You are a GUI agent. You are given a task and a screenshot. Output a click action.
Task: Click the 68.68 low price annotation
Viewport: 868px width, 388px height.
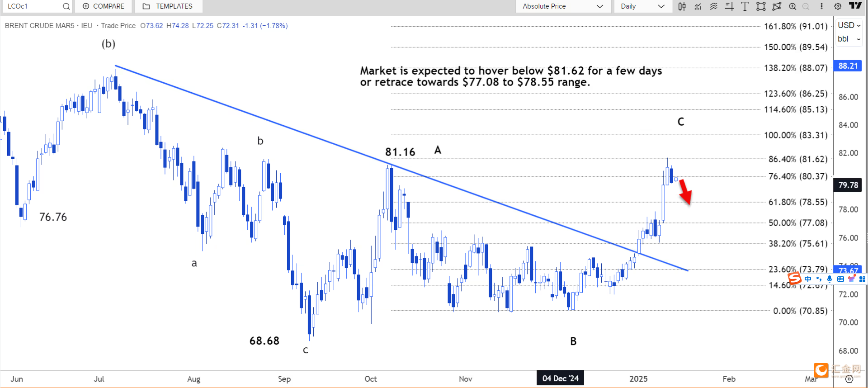click(x=264, y=341)
